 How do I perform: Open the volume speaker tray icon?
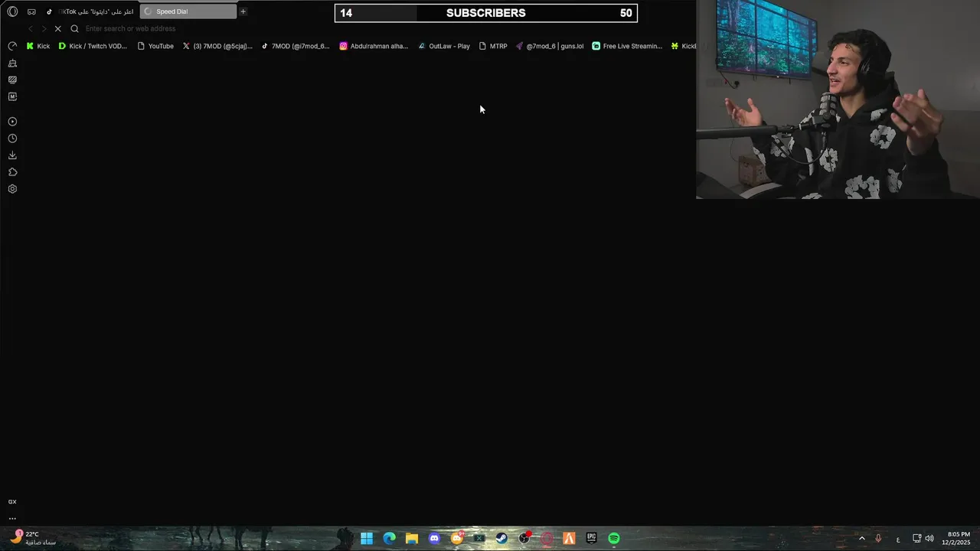pos(929,539)
